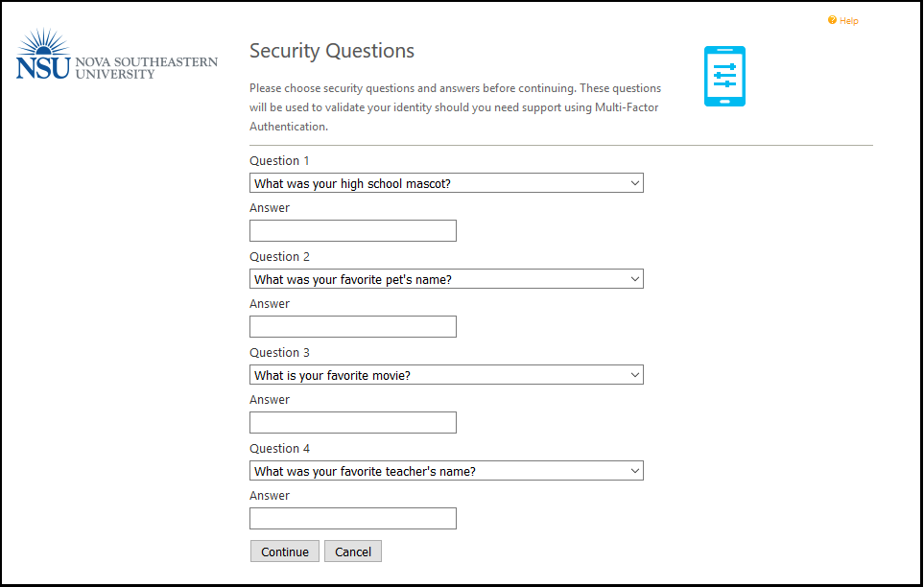Viewport: 924px width, 587px height.
Task: Expand the Question 1 dropdown arrow
Action: (634, 183)
